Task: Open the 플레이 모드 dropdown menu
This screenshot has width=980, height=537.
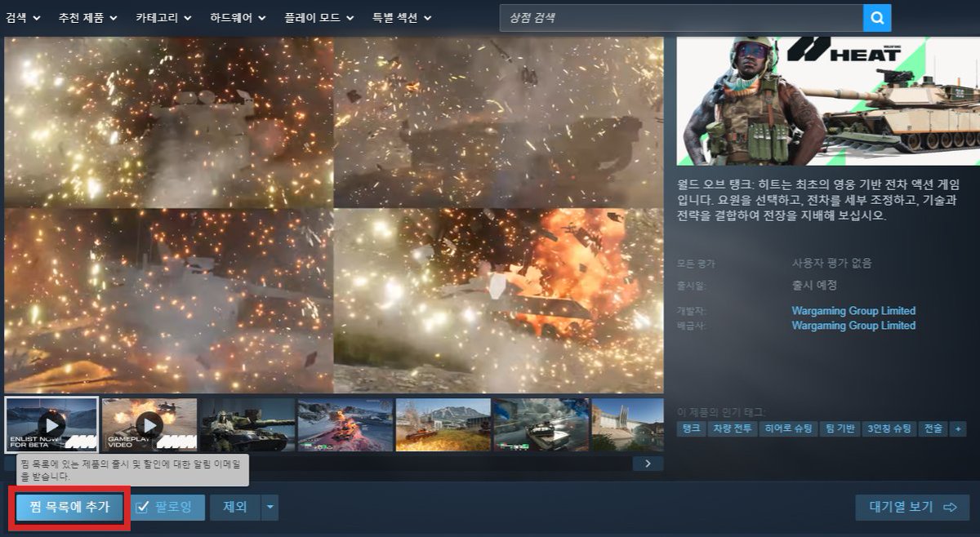Action: [319, 17]
